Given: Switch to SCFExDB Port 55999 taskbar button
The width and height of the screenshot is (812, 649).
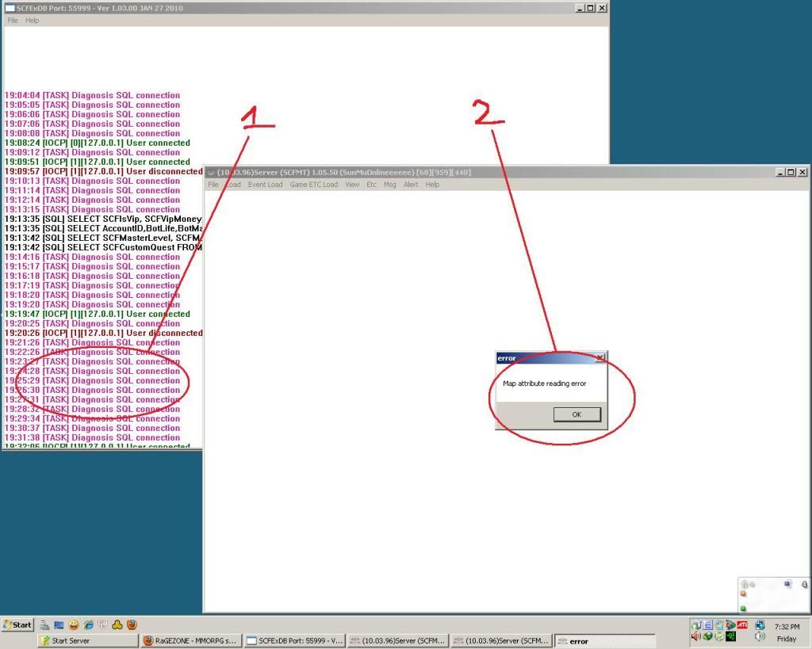Looking at the screenshot, I should pyautogui.click(x=295, y=641).
